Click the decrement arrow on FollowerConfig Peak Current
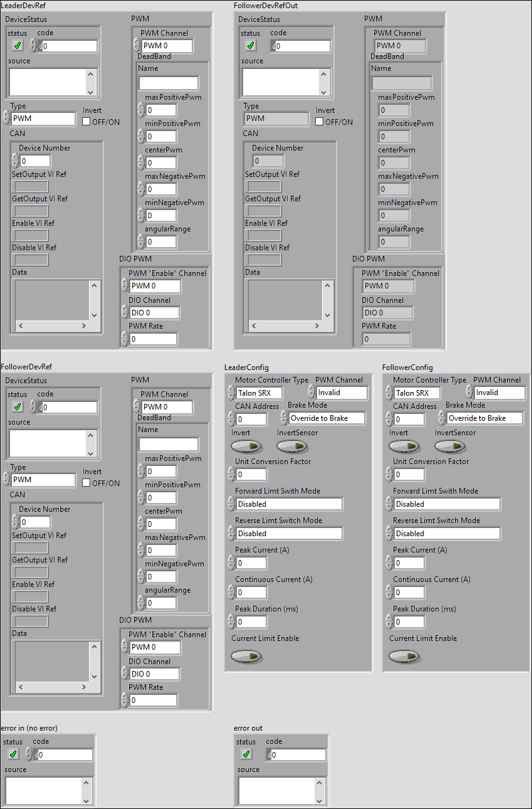Image resolution: width=532 pixels, height=809 pixels. [x=389, y=565]
